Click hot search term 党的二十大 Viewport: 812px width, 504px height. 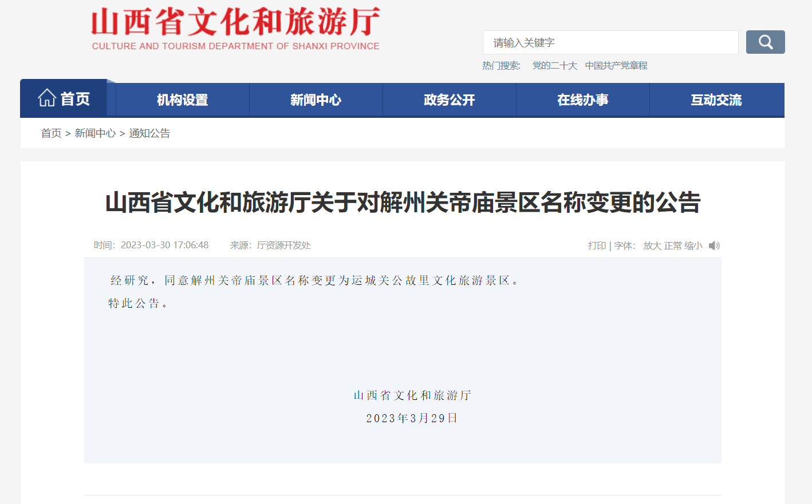pyautogui.click(x=555, y=66)
